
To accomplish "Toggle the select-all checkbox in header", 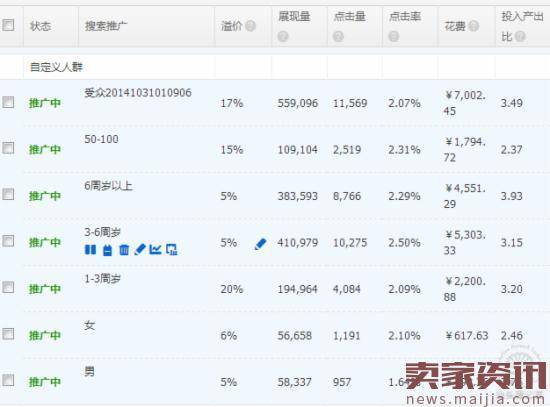I will (x=8, y=25).
